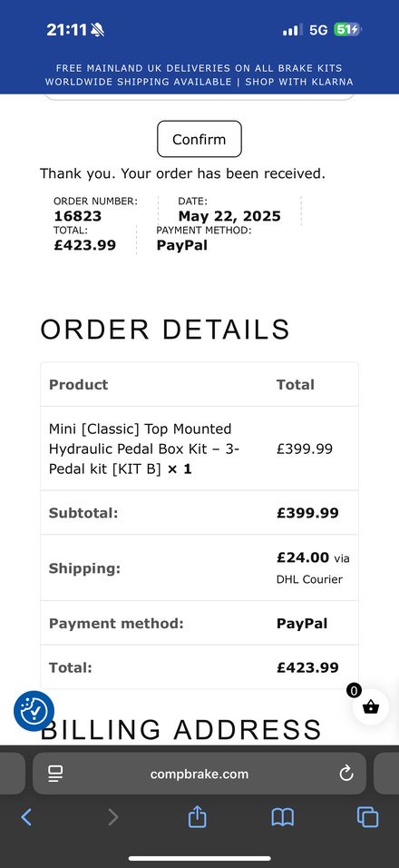Tap the Mini Classic Pedal Box product name
The width and height of the screenshot is (399, 868).
[144, 449]
